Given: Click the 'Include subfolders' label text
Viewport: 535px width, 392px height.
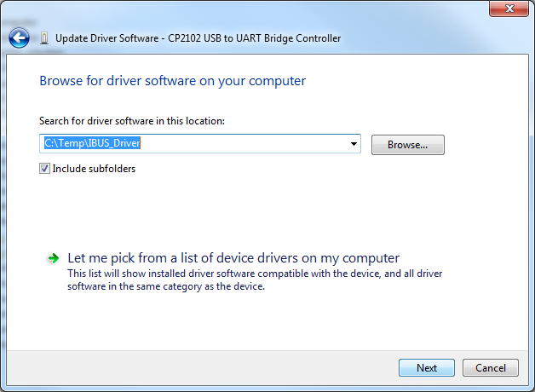Looking at the screenshot, I should click(x=94, y=169).
